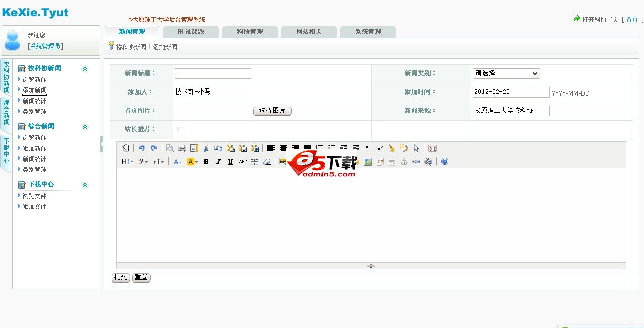The image size is (644, 328).
Task: Insert code block icon
Action: [380, 162]
